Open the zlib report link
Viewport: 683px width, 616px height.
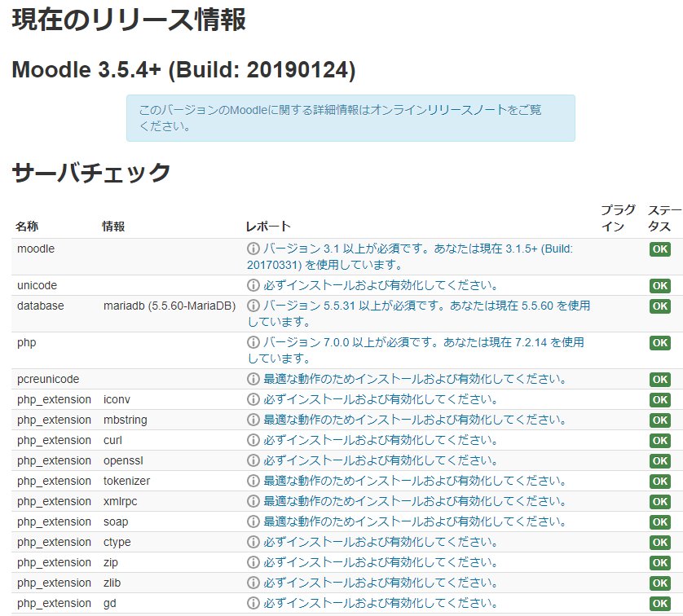[x=381, y=583]
